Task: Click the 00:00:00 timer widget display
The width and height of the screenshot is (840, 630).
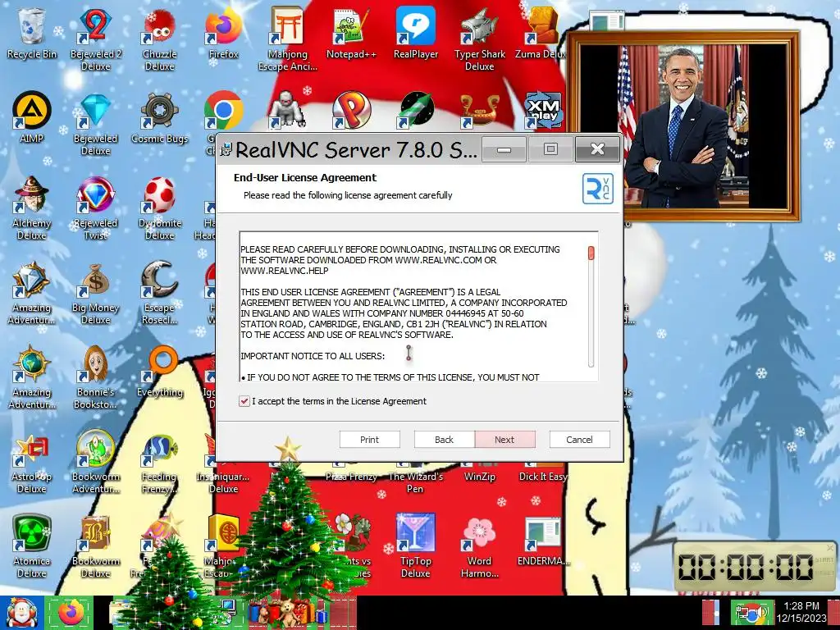Action: point(746,567)
